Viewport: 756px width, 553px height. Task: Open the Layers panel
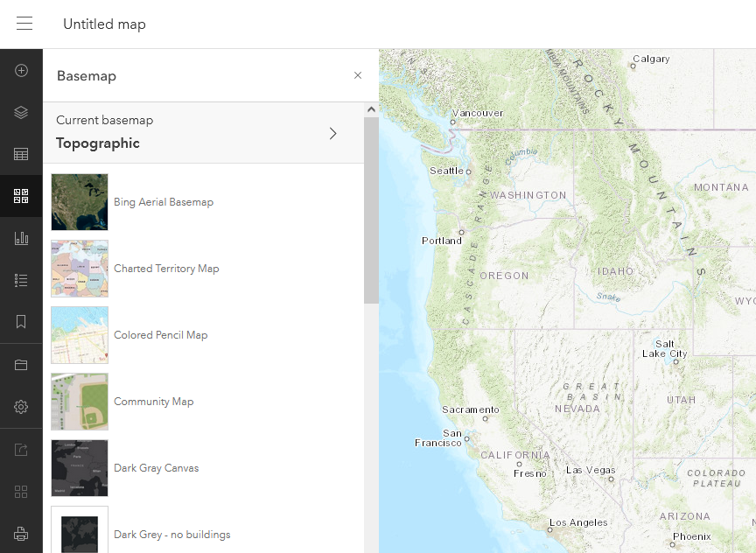[x=21, y=112]
